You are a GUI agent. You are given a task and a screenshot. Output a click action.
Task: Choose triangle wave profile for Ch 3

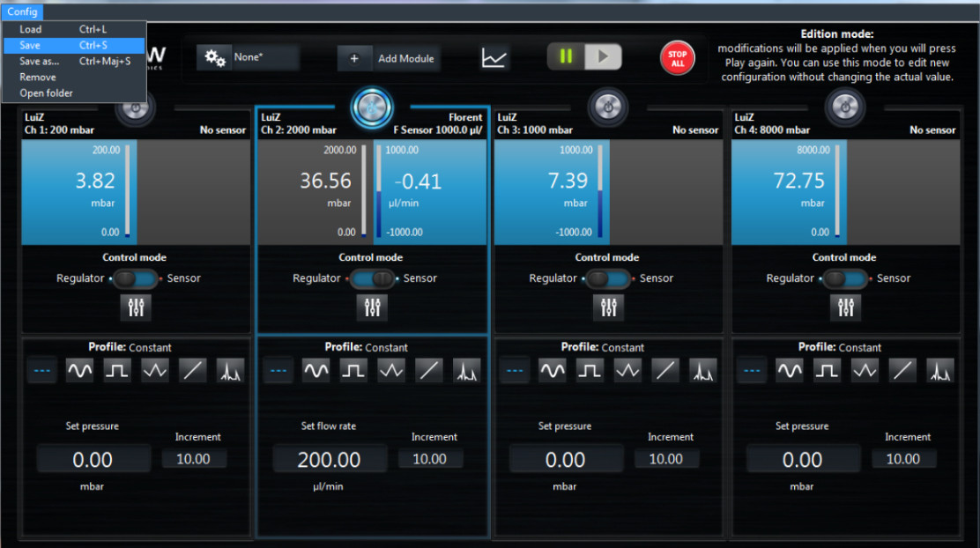627,371
